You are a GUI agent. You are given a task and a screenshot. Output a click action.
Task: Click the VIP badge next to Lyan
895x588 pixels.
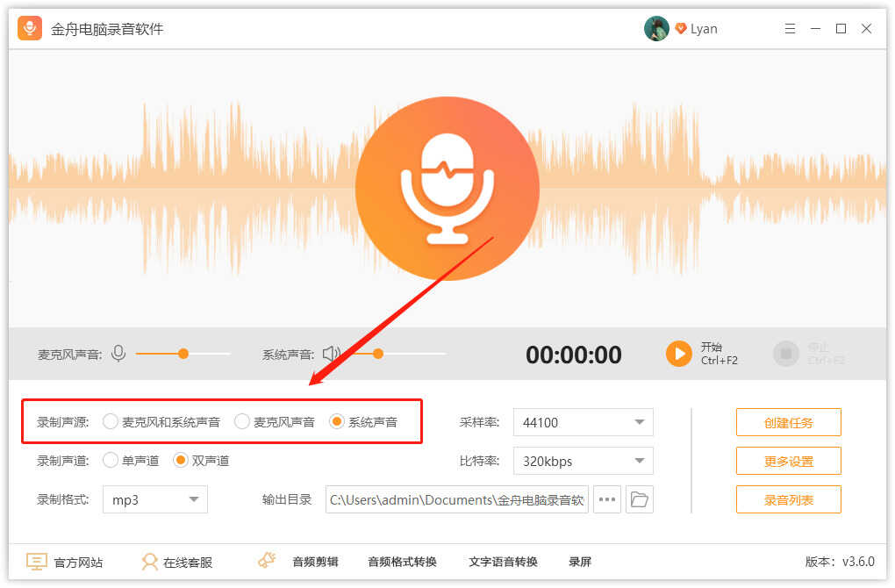point(680,29)
